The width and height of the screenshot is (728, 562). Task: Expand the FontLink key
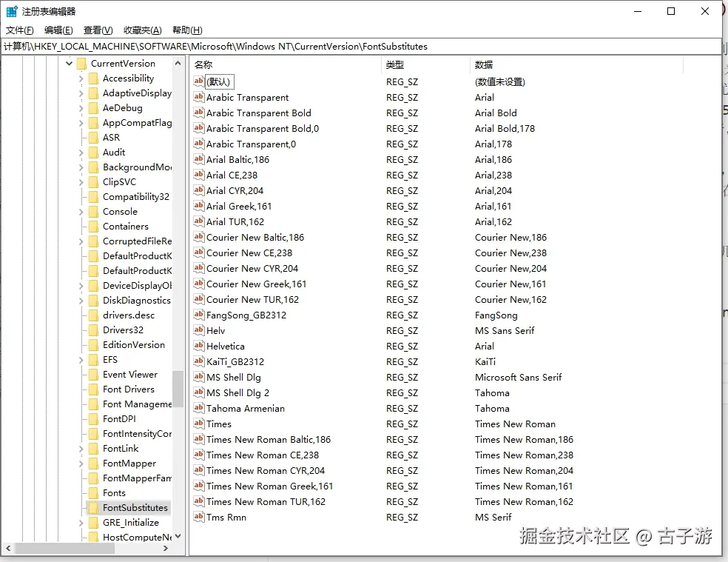tap(81, 449)
